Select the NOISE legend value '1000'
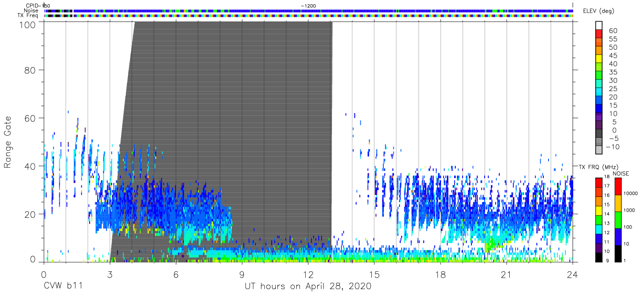This screenshot has height=297, width=644. point(630,210)
